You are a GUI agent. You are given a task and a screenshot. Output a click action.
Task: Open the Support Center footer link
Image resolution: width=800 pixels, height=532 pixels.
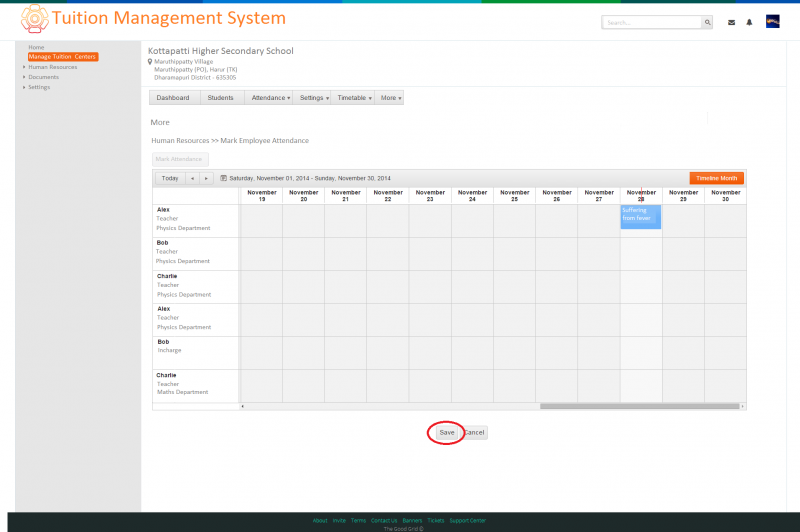(x=468, y=521)
